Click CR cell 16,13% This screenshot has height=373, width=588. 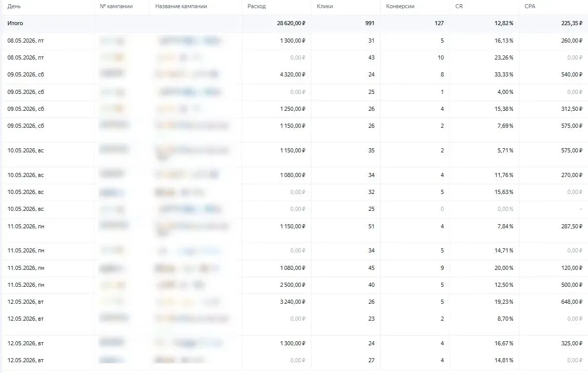(504, 41)
